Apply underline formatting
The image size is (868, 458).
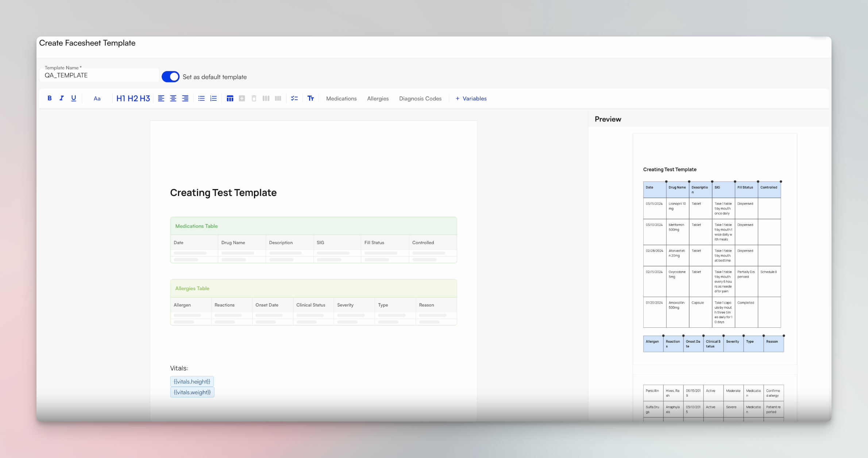tap(74, 99)
